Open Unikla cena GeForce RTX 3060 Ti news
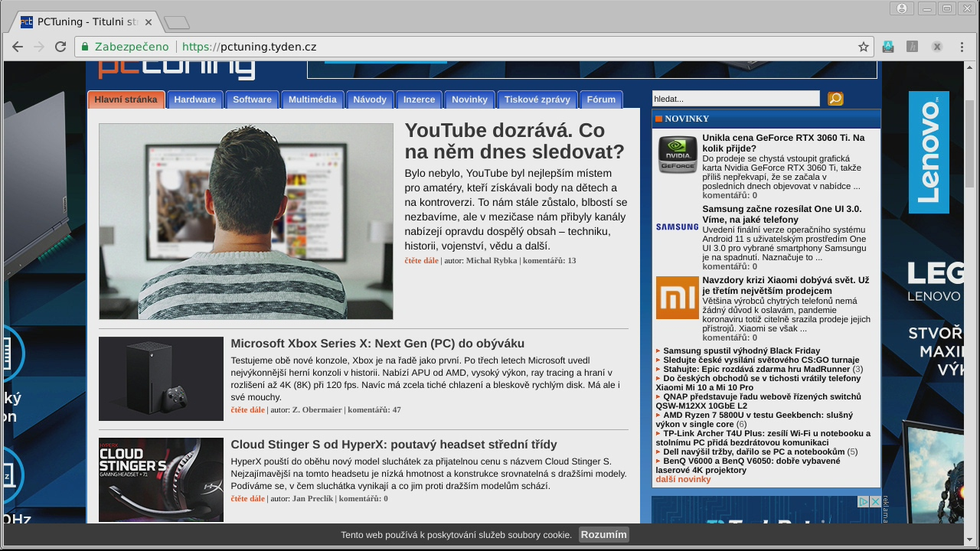Image resolution: width=980 pixels, height=551 pixels. [x=783, y=143]
